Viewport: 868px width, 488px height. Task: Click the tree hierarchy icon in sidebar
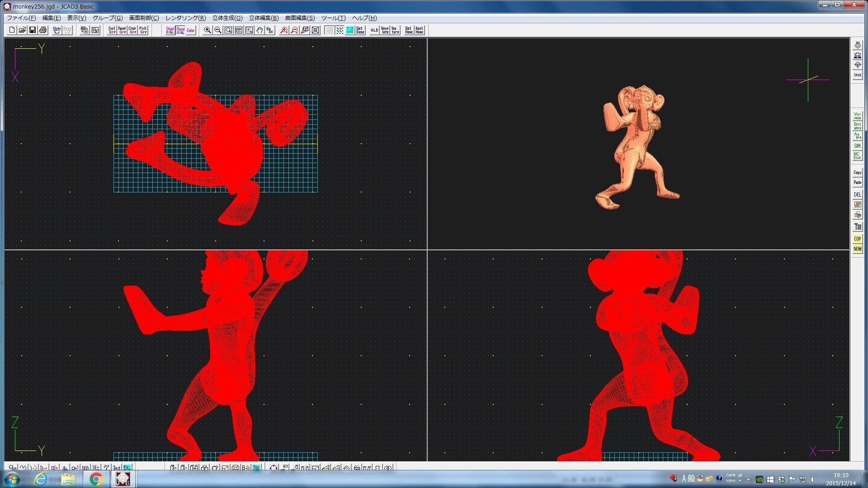[x=858, y=227]
